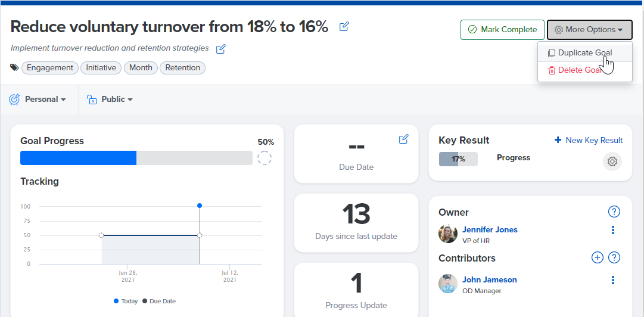Choose Duplicate Goal from menu
The height and width of the screenshot is (317, 644).
[585, 52]
